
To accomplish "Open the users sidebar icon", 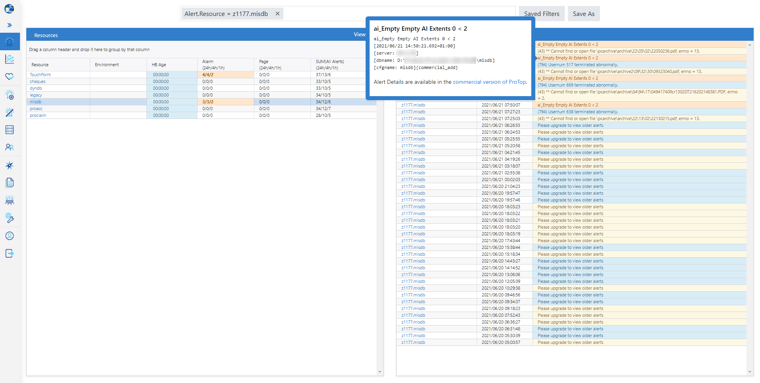I will (x=9, y=147).
